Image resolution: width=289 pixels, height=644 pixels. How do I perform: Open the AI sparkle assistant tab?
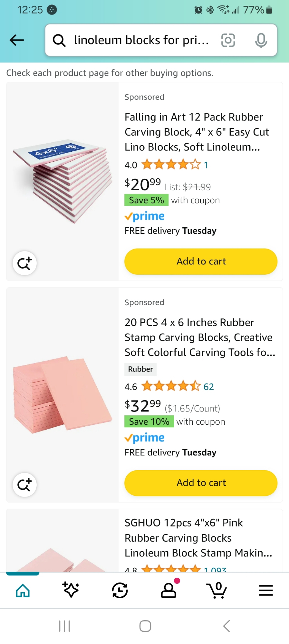(x=71, y=591)
